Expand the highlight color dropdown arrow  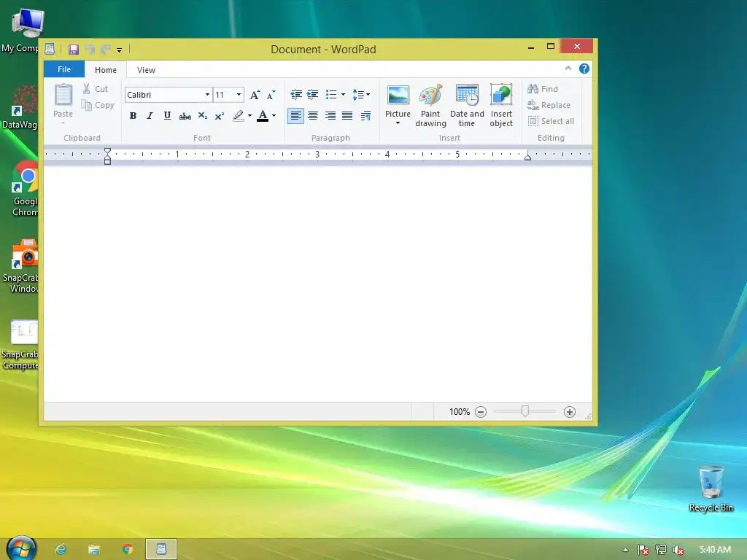pyautogui.click(x=249, y=116)
